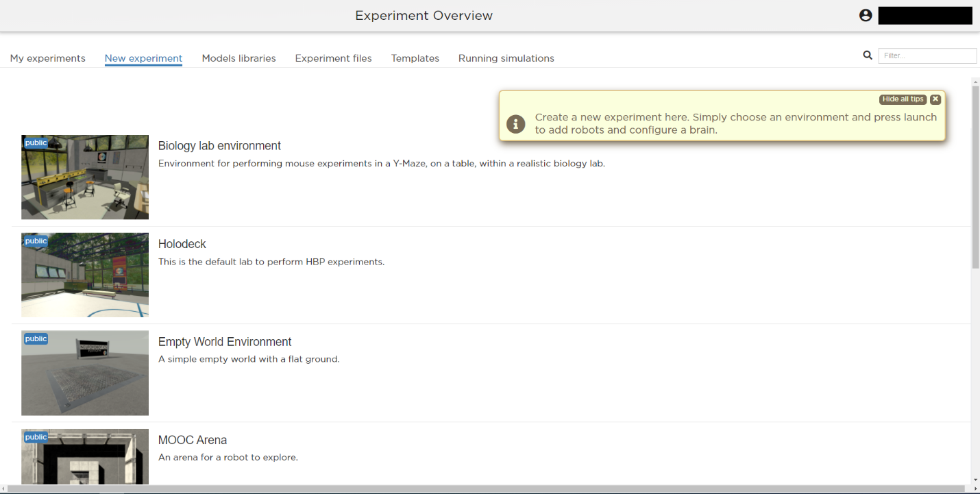The height and width of the screenshot is (494, 980).
Task: Click the Experiment Overview heading
Action: (x=424, y=15)
